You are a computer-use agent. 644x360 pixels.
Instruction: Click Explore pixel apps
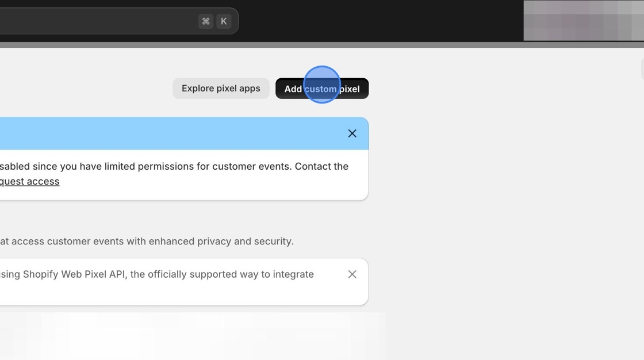pyautogui.click(x=221, y=88)
